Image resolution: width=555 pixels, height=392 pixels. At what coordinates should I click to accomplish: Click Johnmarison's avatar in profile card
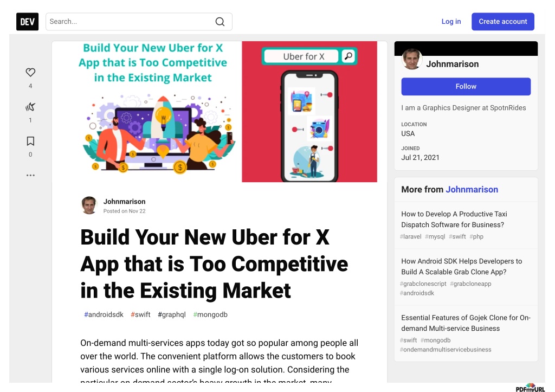click(x=412, y=59)
